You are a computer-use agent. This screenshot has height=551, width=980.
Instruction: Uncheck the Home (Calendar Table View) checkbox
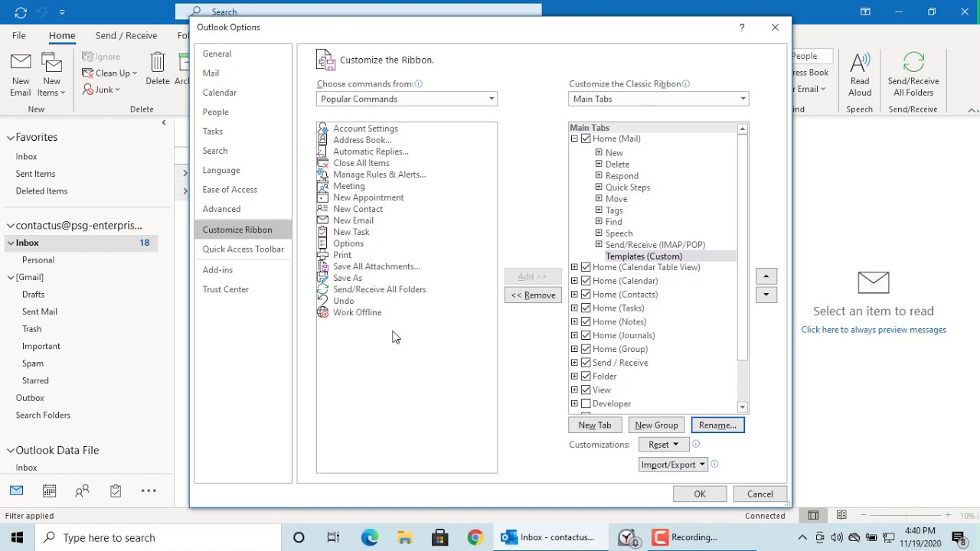pos(586,267)
